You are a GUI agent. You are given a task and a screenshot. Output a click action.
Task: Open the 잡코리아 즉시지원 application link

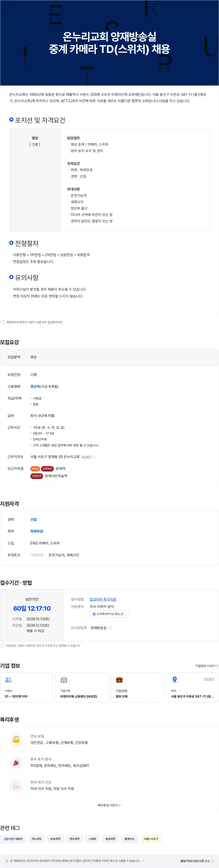[x=103, y=600]
